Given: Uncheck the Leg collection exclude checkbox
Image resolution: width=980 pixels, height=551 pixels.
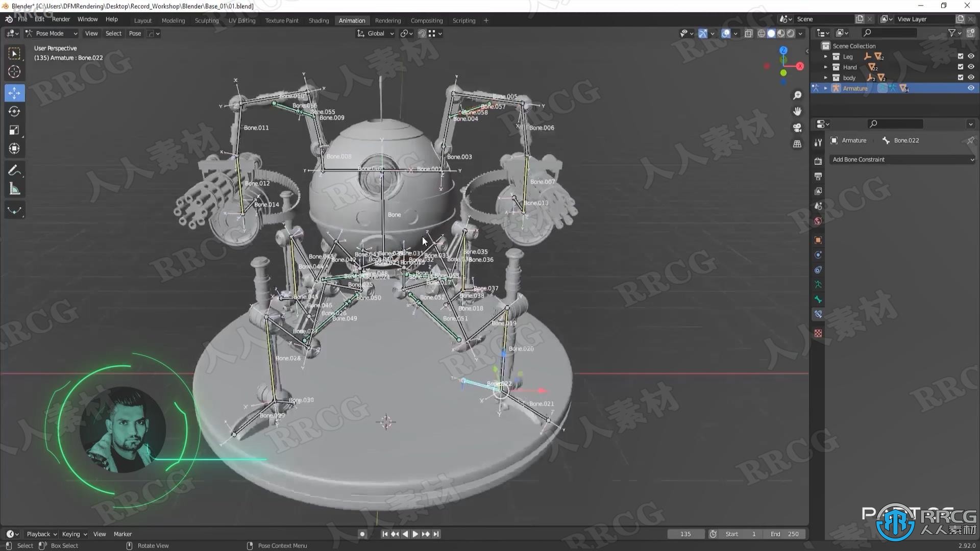Looking at the screenshot, I should pos(960,56).
